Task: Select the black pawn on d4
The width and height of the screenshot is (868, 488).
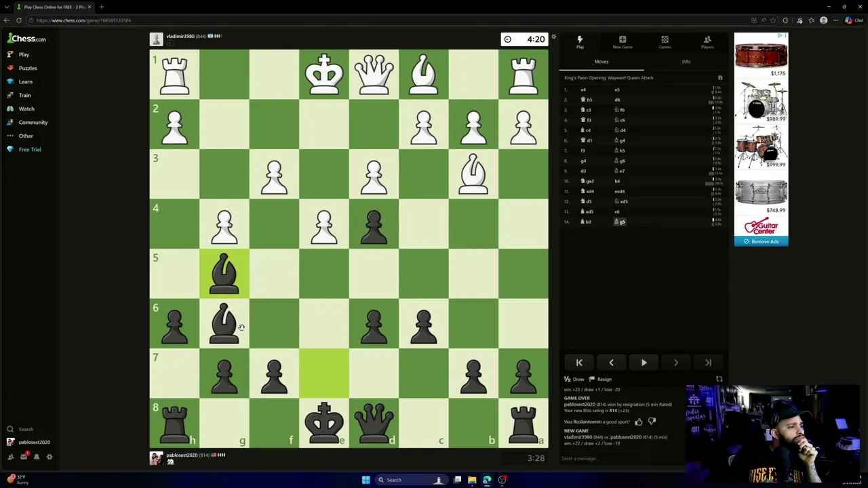Action: coord(374,224)
